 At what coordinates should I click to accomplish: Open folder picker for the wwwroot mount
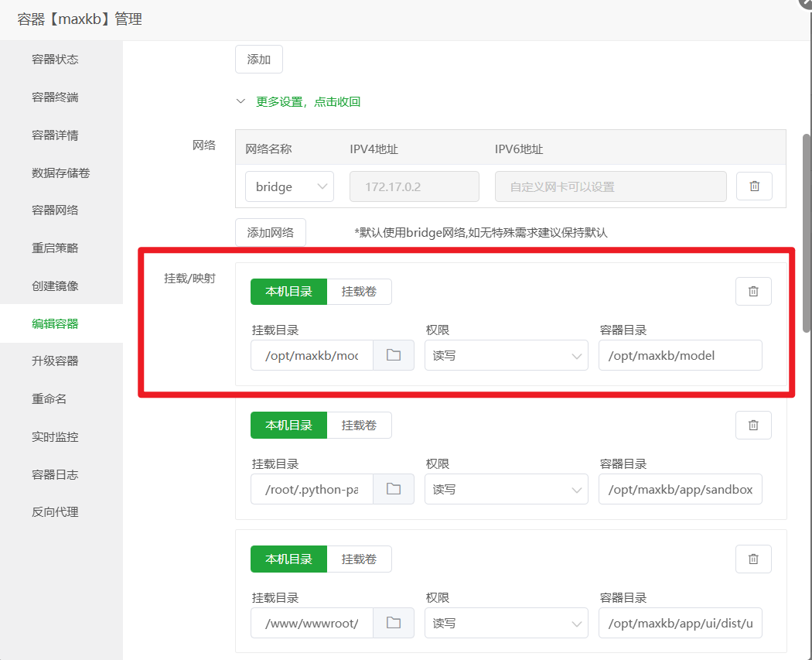click(394, 622)
